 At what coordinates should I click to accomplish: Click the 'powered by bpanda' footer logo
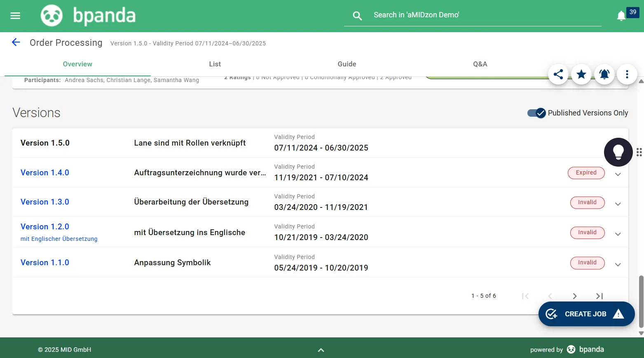pos(567,350)
